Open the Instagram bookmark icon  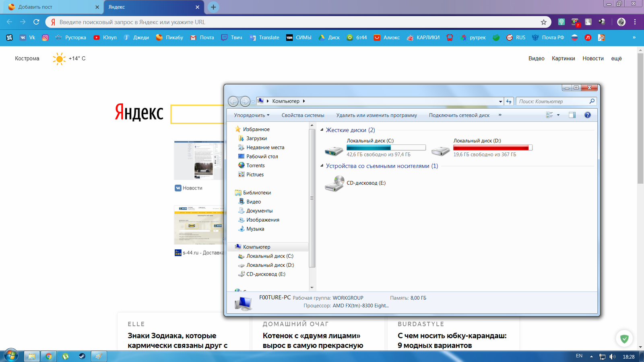(x=45, y=37)
